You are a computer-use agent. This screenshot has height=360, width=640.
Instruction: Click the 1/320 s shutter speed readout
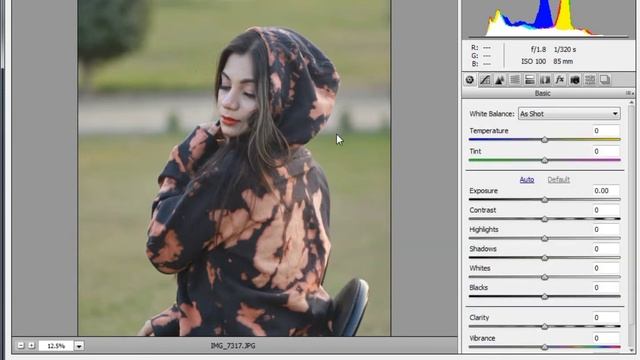coord(565,49)
